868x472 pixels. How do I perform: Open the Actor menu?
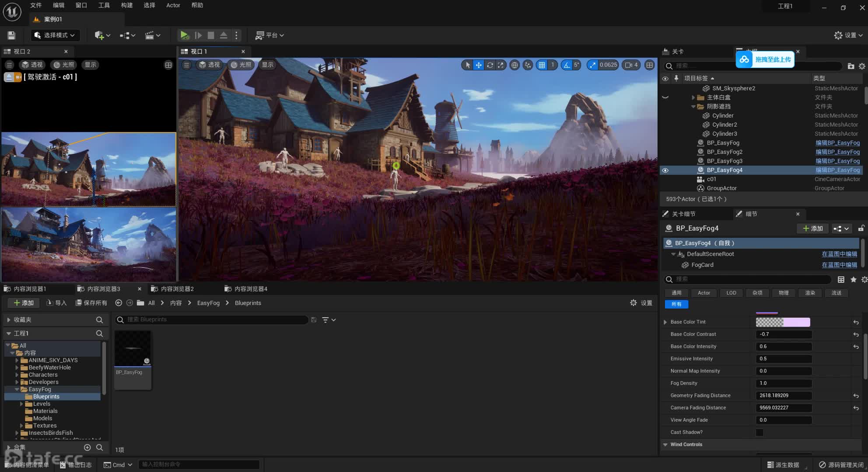click(173, 5)
